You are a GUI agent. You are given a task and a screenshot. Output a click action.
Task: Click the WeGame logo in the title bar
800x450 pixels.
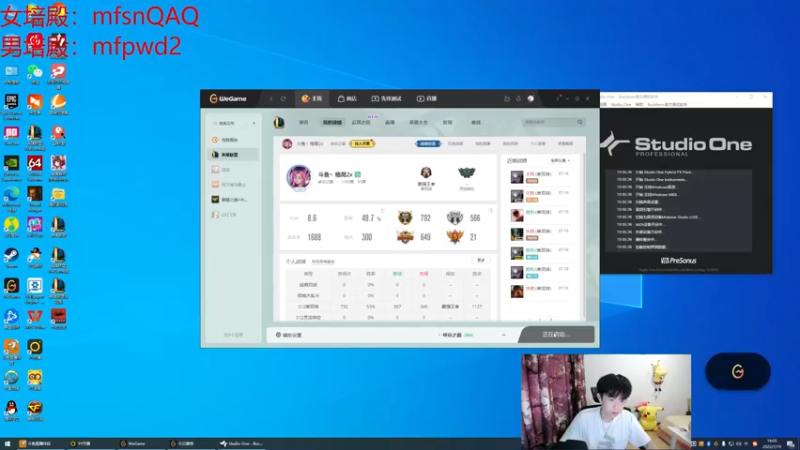228,98
